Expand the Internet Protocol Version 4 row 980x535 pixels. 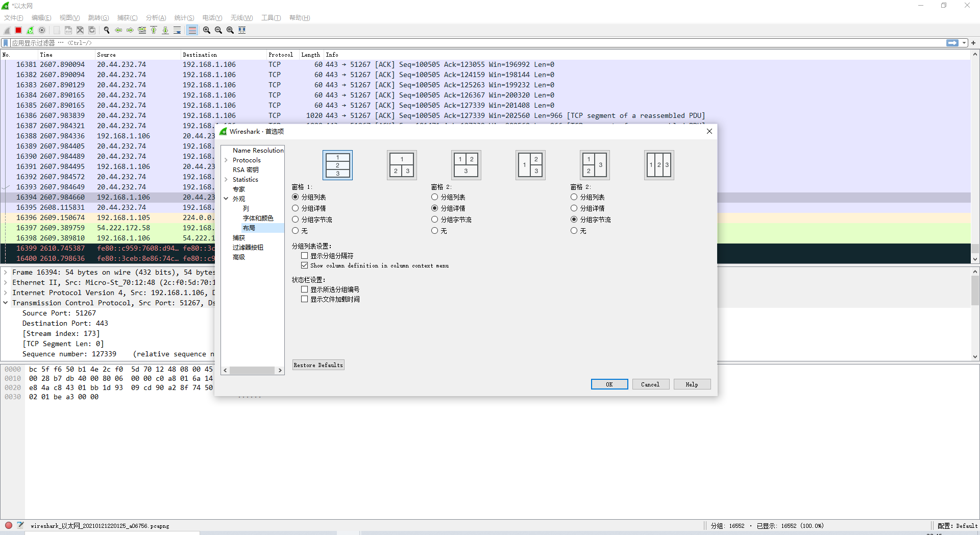click(x=6, y=293)
